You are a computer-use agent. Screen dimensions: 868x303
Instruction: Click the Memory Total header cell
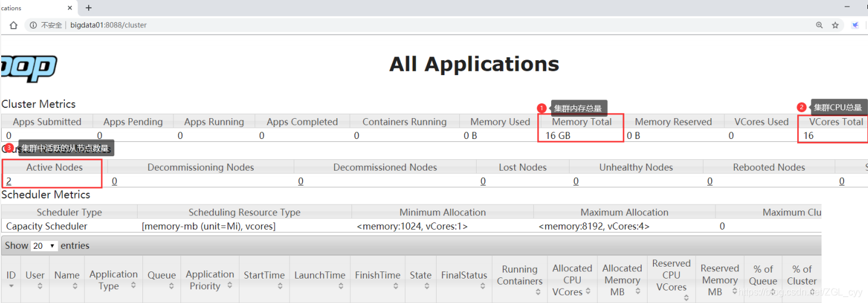[x=582, y=122]
